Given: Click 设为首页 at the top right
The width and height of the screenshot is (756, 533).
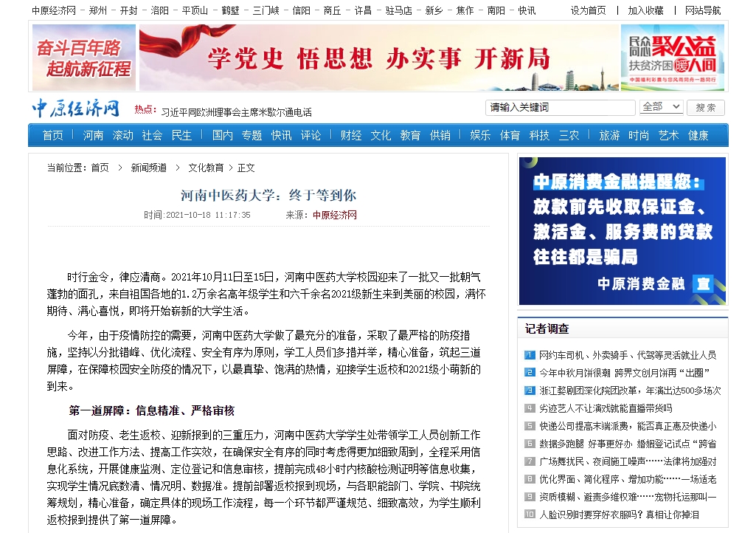Looking at the screenshot, I should click(588, 10).
